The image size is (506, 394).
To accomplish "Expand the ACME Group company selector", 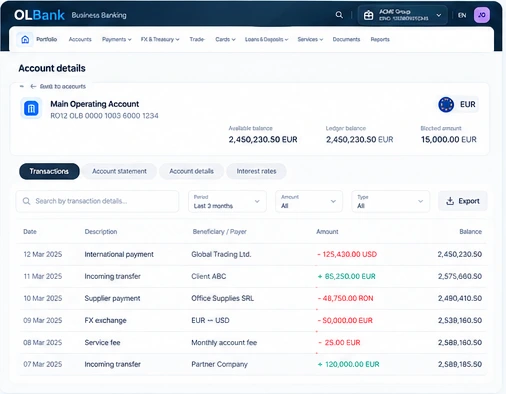I will (402, 15).
